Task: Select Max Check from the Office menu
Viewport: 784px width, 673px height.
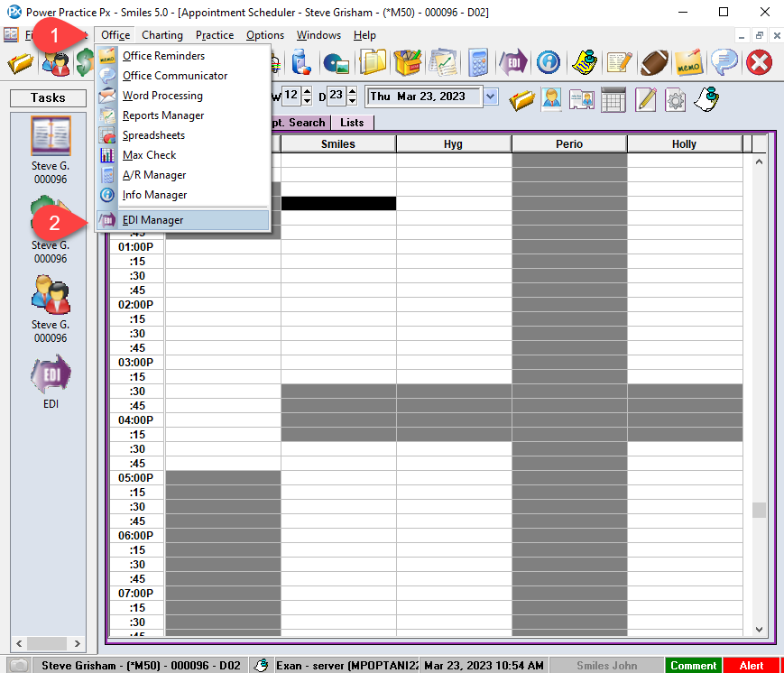Action: click(x=183, y=155)
